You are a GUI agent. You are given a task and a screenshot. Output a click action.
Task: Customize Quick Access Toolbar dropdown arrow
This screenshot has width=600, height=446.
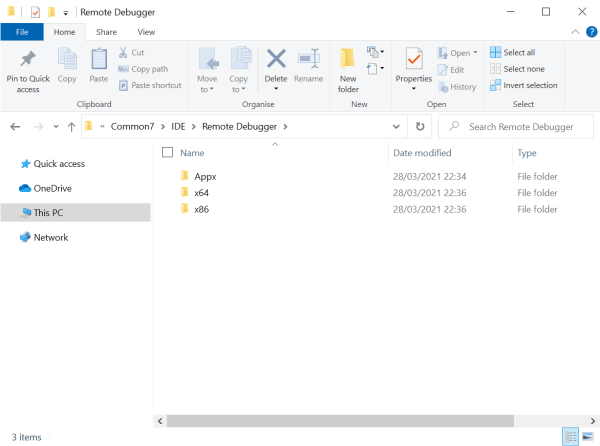coord(65,13)
